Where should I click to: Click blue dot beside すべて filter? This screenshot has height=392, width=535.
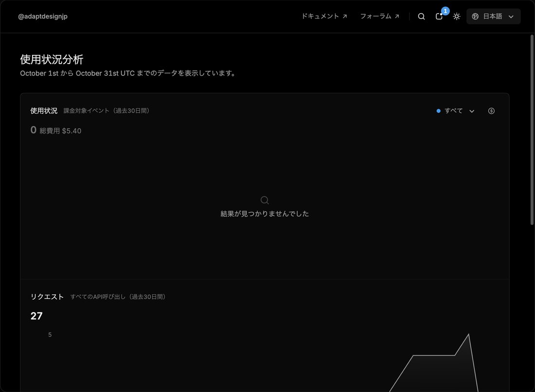tap(438, 111)
